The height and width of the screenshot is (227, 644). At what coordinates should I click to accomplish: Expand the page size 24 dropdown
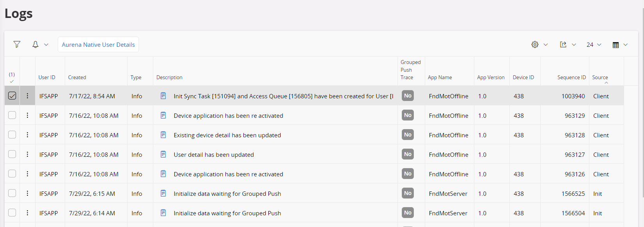[x=594, y=45]
